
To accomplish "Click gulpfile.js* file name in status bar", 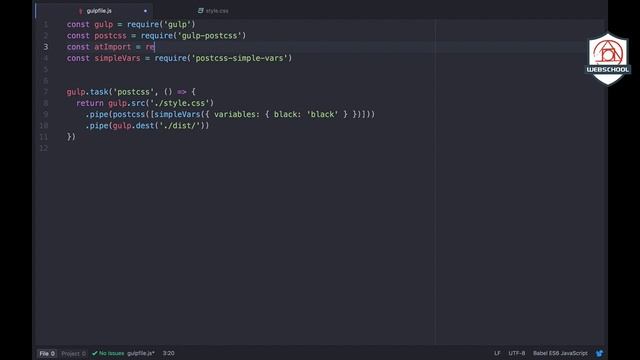I will click(x=141, y=353).
